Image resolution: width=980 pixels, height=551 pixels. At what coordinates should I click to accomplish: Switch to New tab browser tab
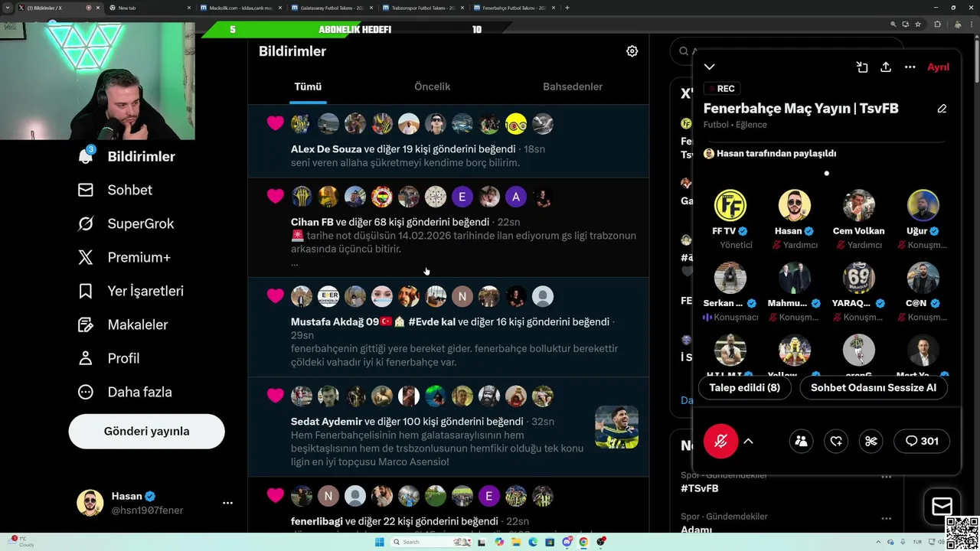click(149, 8)
